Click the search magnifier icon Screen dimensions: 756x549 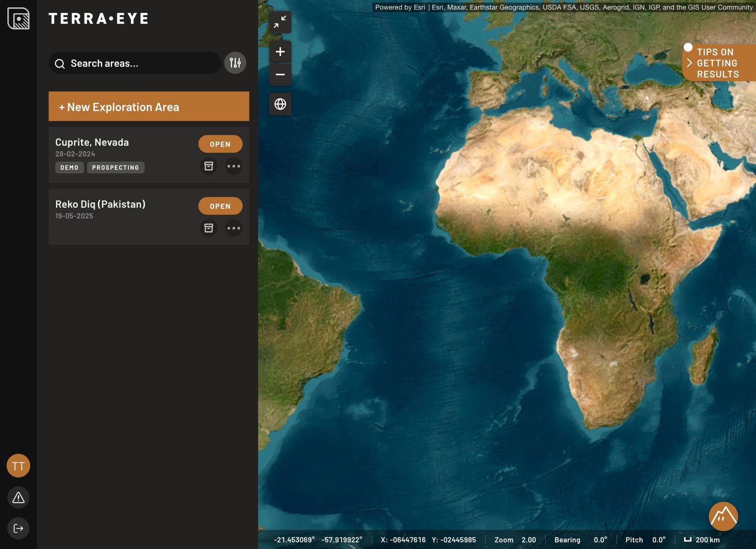(x=60, y=64)
